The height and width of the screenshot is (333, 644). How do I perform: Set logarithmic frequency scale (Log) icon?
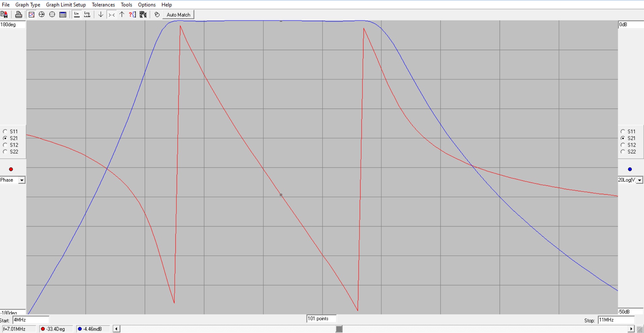tap(87, 14)
